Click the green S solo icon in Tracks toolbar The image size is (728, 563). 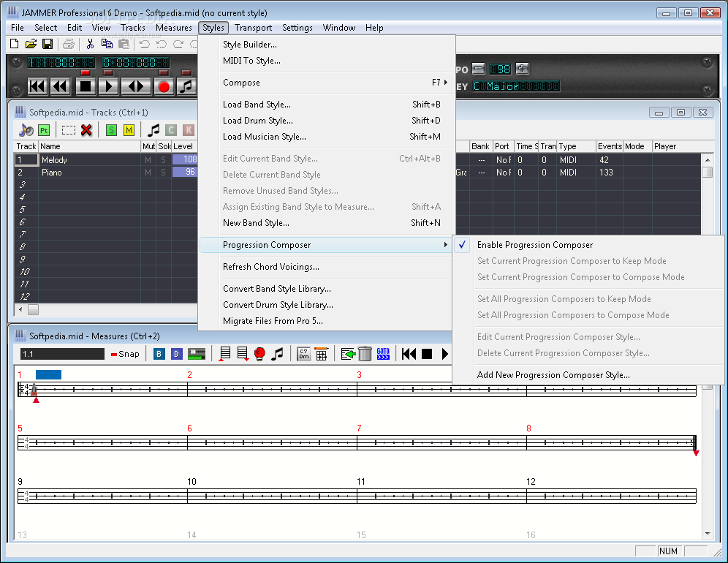(111, 131)
